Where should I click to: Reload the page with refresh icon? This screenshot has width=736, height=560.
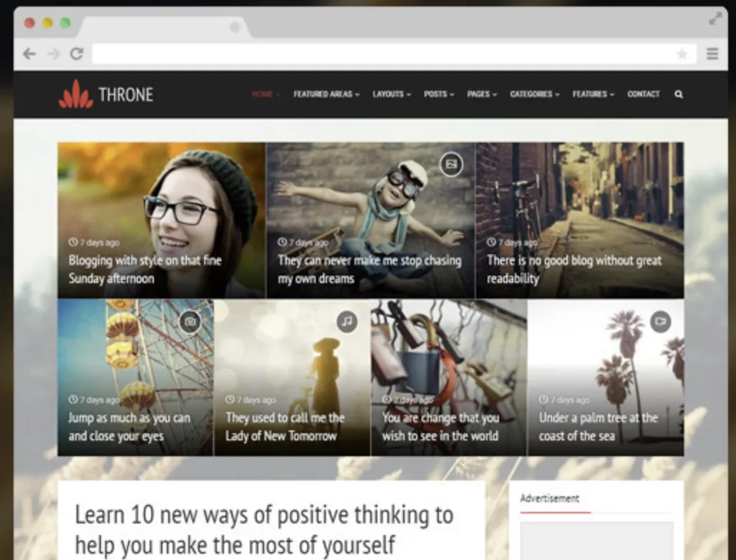pos(77,54)
